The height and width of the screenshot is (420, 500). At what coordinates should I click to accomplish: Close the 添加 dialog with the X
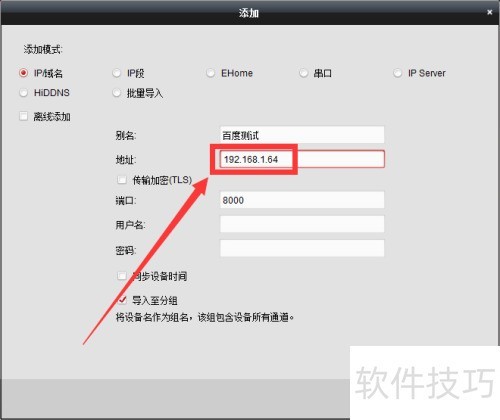click(x=489, y=12)
